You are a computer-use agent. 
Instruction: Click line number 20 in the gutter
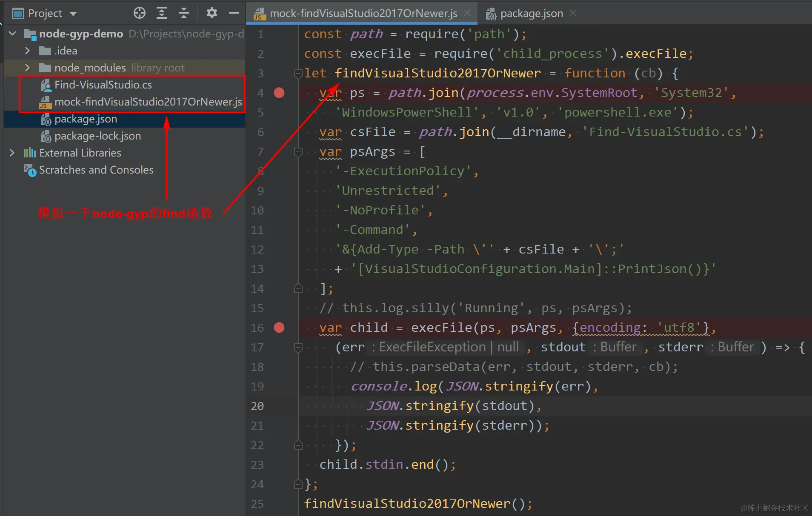(257, 406)
